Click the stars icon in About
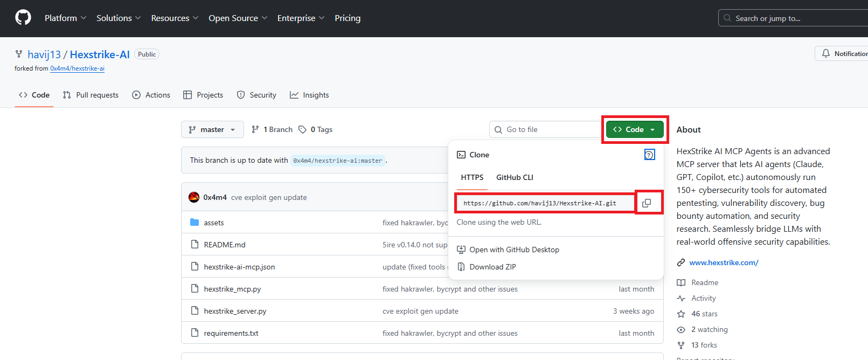 (681, 314)
